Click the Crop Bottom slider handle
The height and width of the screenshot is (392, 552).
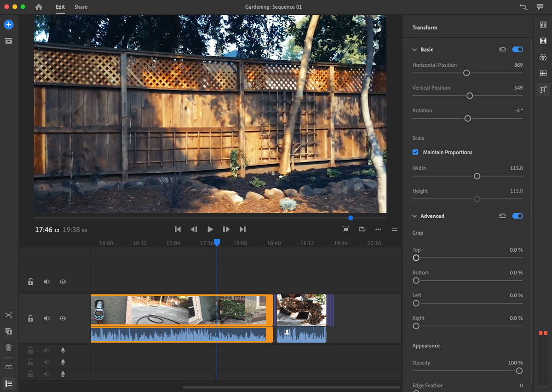416,281
